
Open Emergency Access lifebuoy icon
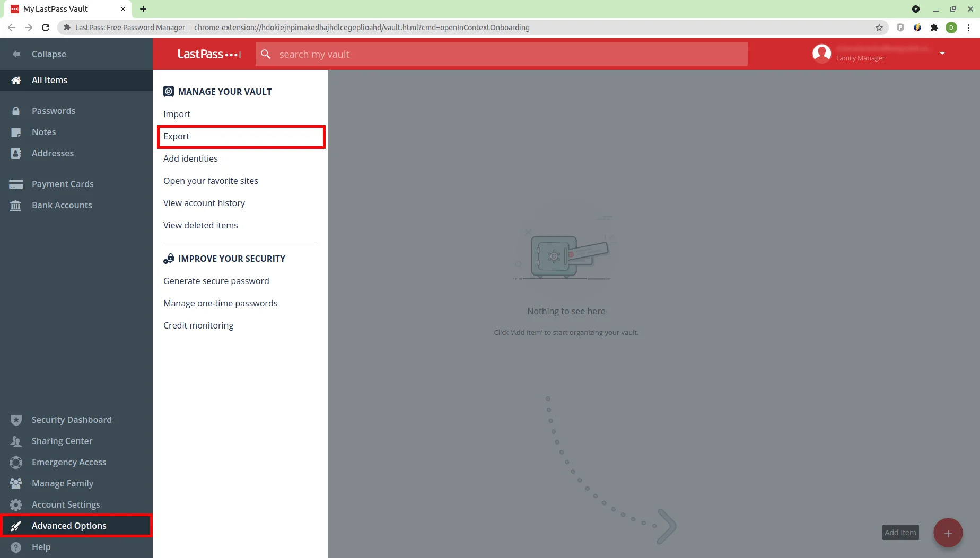click(x=16, y=462)
